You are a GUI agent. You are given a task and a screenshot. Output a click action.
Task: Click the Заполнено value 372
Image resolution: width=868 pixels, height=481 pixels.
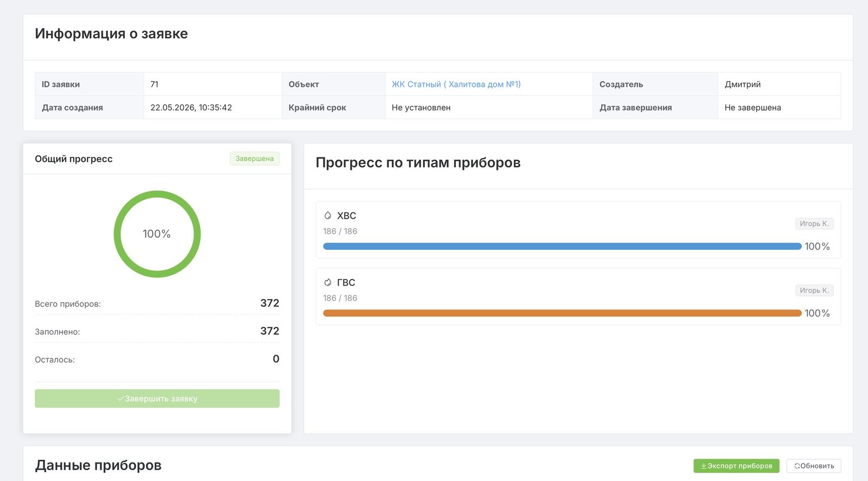pos(270,331)
